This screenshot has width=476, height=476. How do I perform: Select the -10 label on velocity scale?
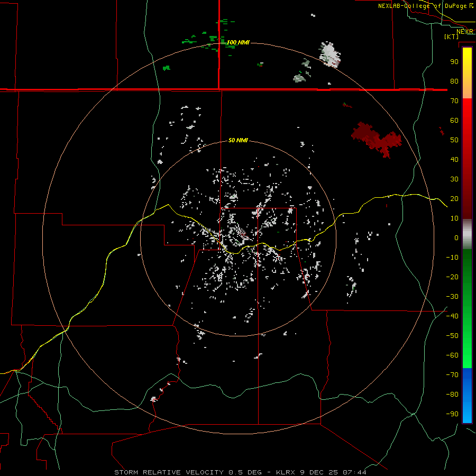click(x=452, y=258)
